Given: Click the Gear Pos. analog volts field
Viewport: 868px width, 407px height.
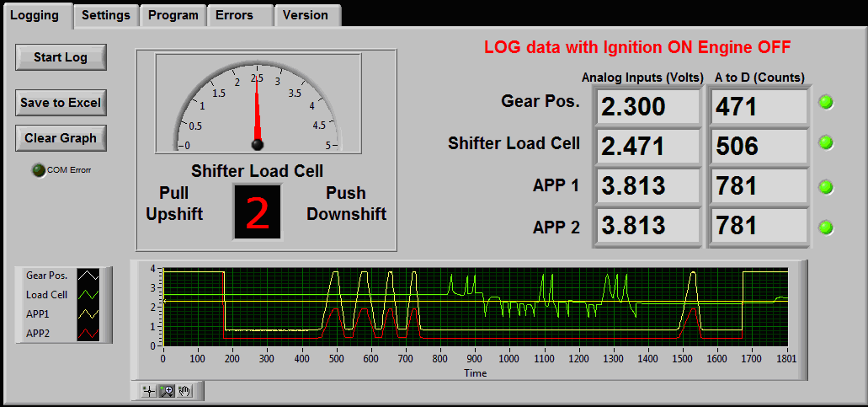Looking at the screenshot, I should tap(647, 107).
